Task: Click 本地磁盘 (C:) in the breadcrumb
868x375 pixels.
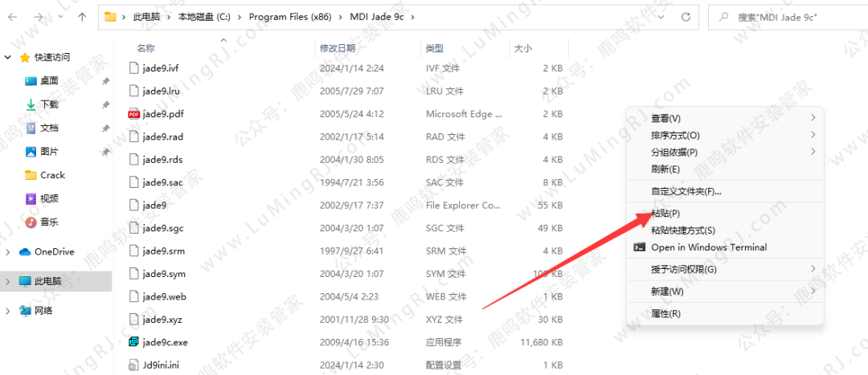Action: [203, 17]
